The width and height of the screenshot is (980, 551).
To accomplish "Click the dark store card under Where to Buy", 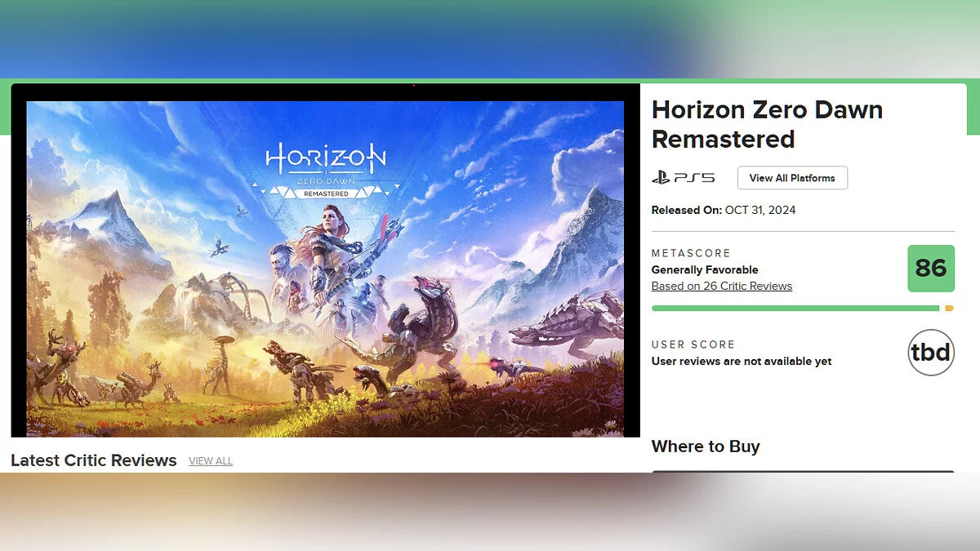I will (x=803, y=471).
